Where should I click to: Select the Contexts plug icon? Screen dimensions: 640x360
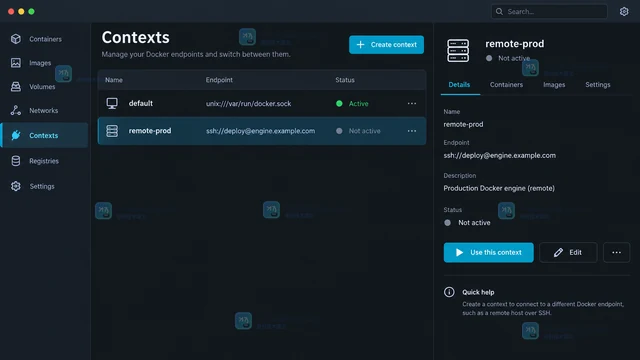click(x=16, y=135)
